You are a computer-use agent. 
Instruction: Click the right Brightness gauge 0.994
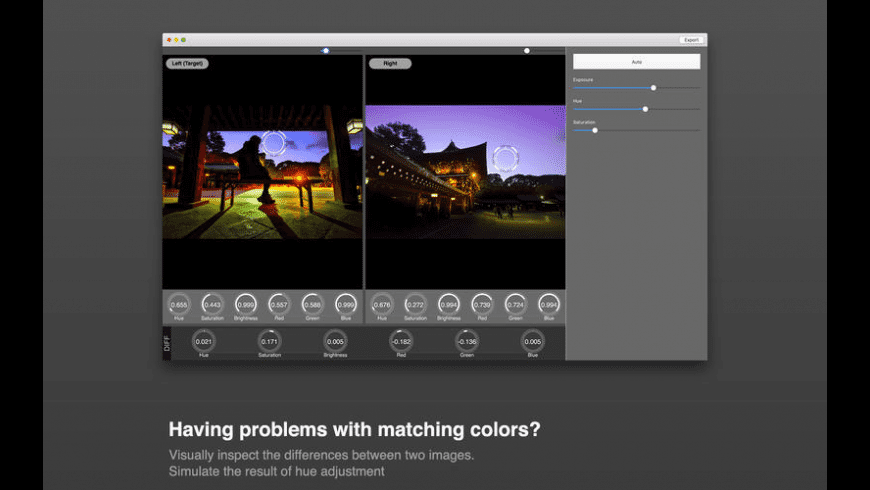(x=449, y=305)
